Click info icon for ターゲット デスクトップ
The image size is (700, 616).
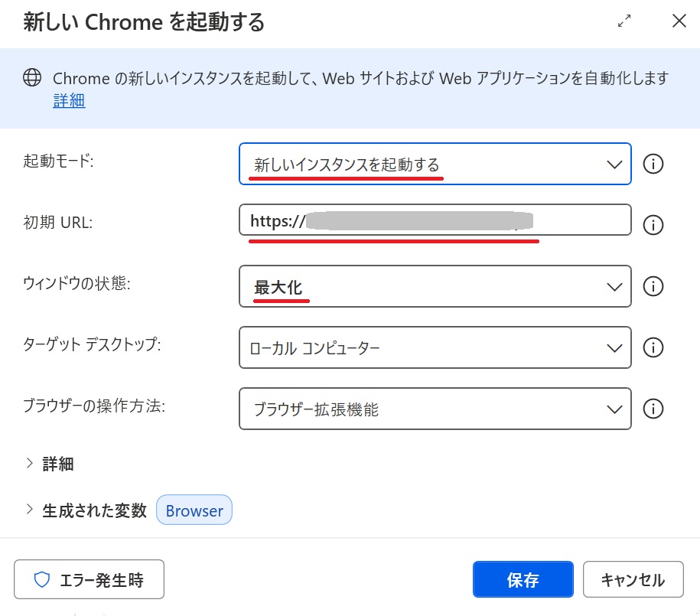coord(653,347)
